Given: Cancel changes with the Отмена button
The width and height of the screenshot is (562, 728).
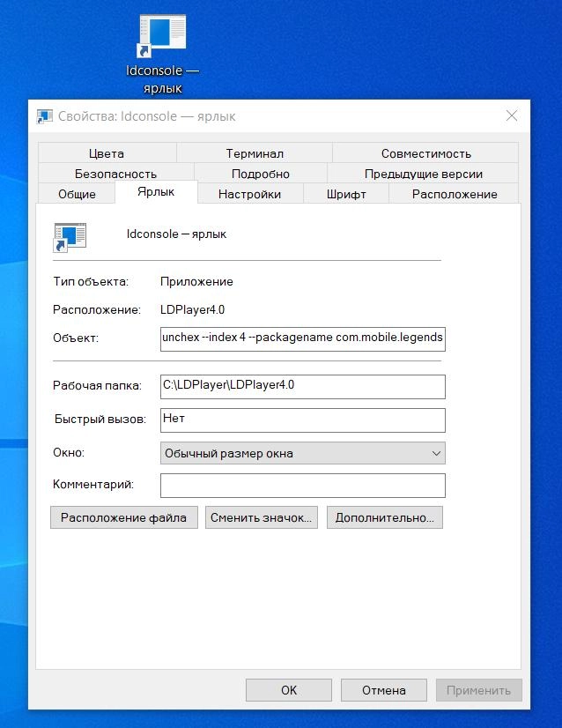Looking at the screenshot, I should point(384,690).
